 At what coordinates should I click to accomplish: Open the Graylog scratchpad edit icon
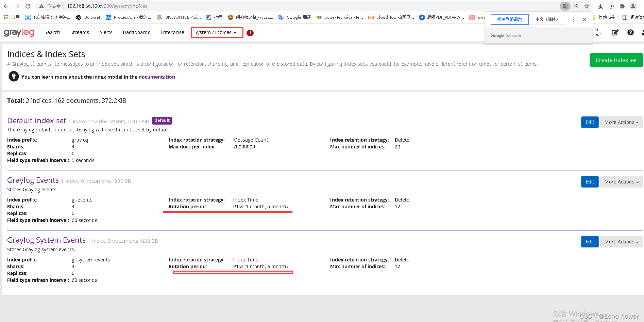615,32
